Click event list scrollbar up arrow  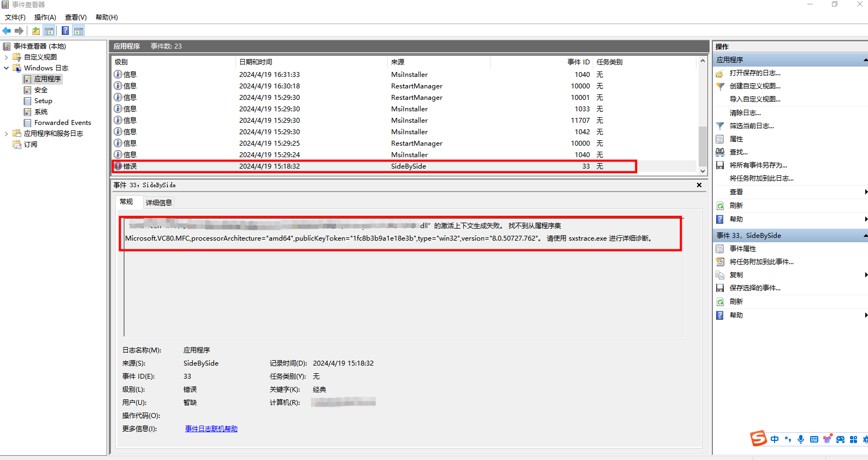702,61
